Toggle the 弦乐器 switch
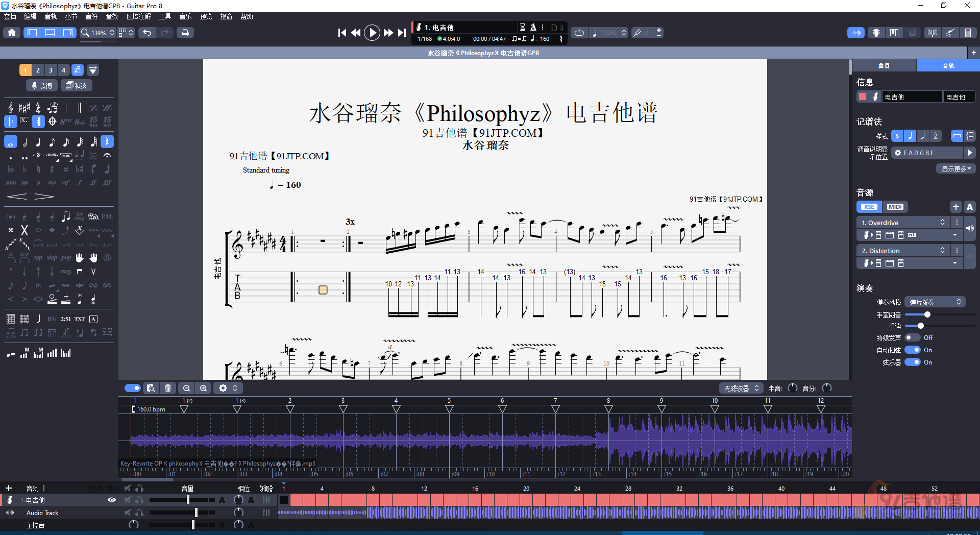980x535 pixels. point(912,362)
